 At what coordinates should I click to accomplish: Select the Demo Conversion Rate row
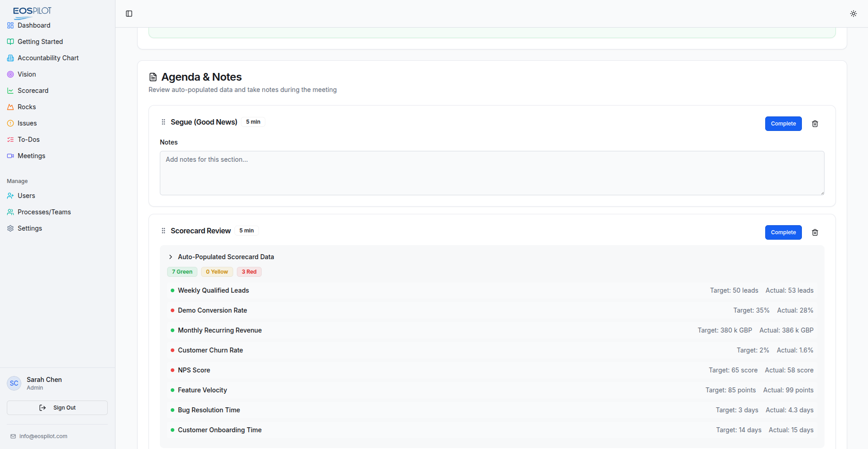tap(492, 310)
